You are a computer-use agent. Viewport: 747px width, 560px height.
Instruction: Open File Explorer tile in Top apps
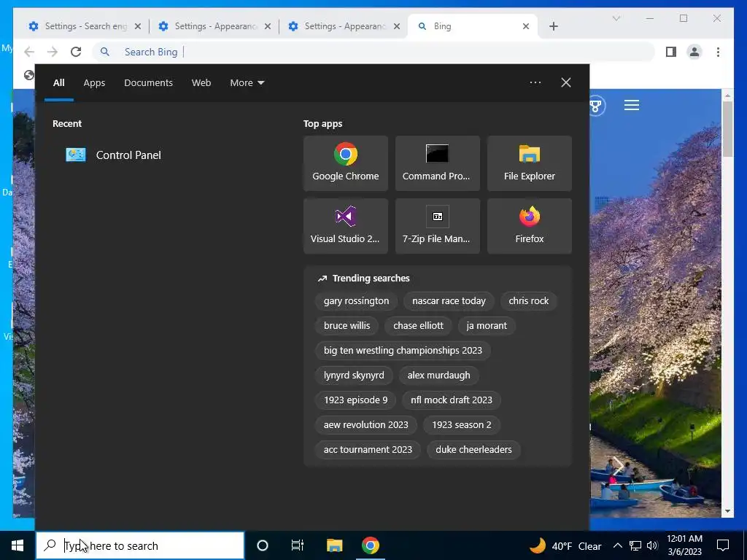click(530, 163)
